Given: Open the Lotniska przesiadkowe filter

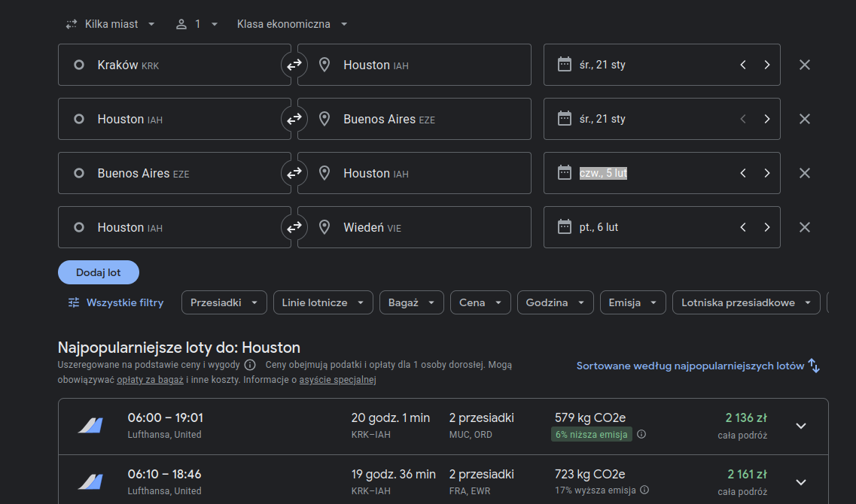Looking at the screenshot, I should pyautogui.click(x=746, y=302).
